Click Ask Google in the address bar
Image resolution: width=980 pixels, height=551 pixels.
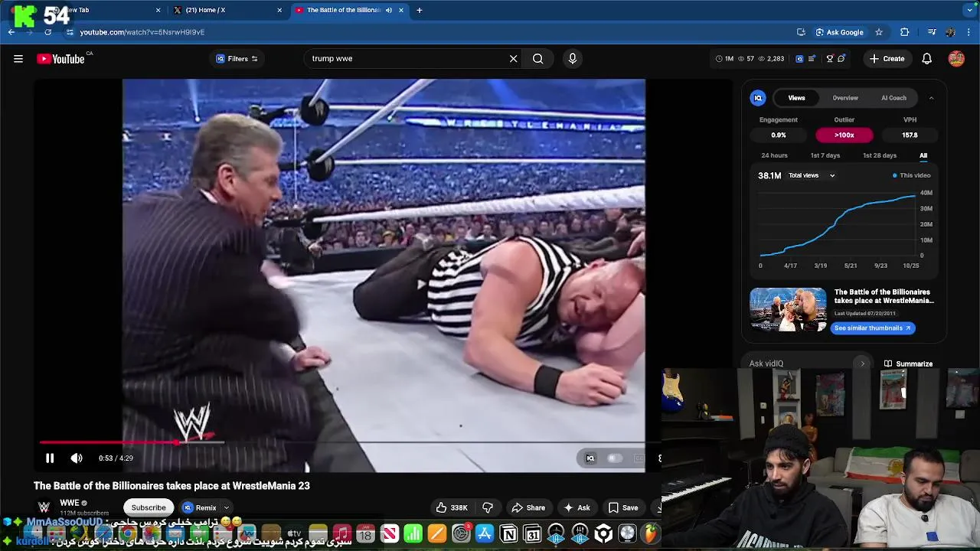point(839,32)
